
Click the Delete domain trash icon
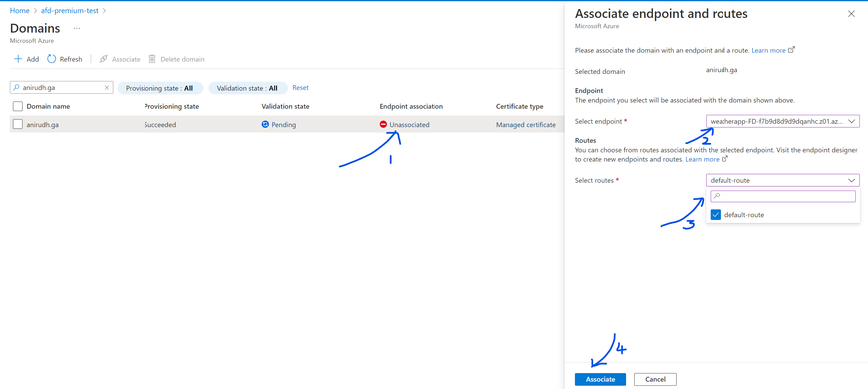(152, 59)
